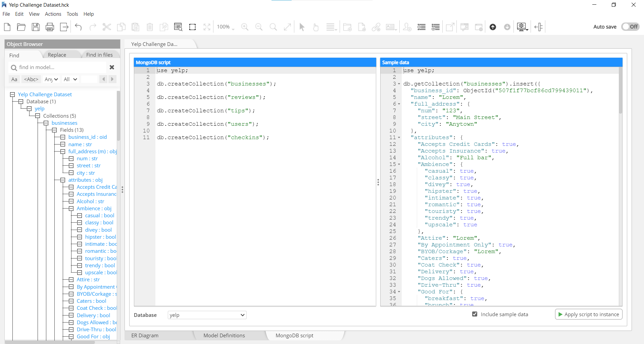Select the business_id : oid field
The image size is (644, 344).
(x=88, y=137)
